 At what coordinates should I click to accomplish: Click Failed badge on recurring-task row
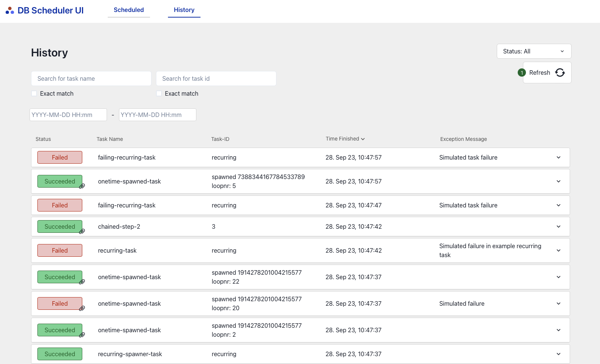[x=60, y=250]
